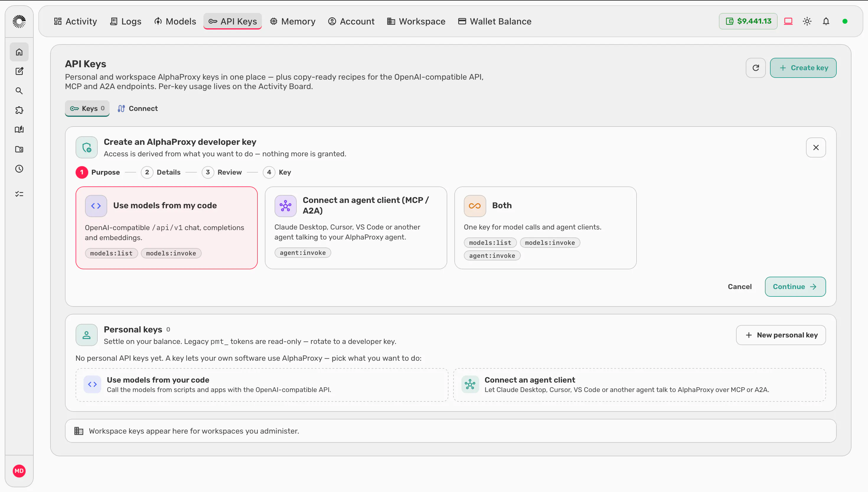This screenshot has height=492, width=868.
Task: Close the create developer key wizard
Action: 816,147
